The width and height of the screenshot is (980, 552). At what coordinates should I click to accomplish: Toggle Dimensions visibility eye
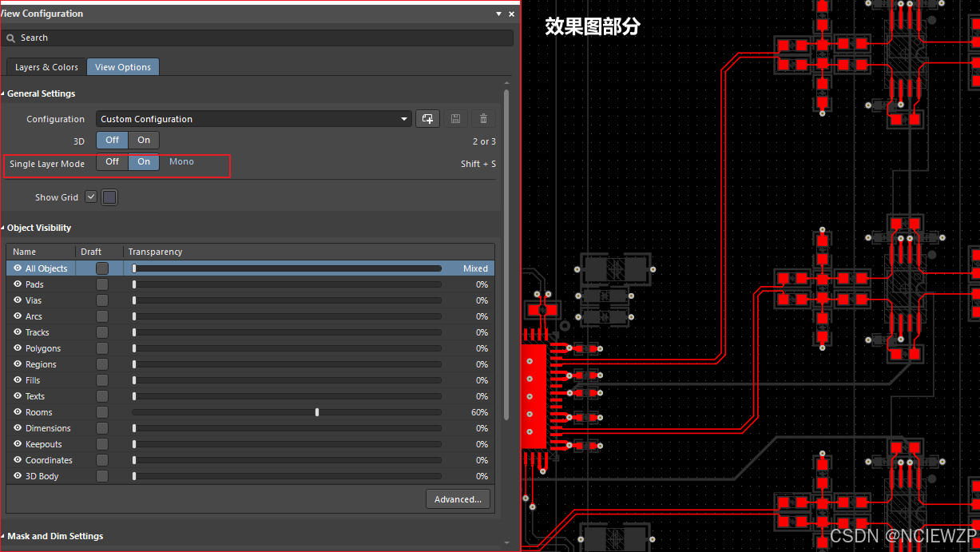pos(18,428)
